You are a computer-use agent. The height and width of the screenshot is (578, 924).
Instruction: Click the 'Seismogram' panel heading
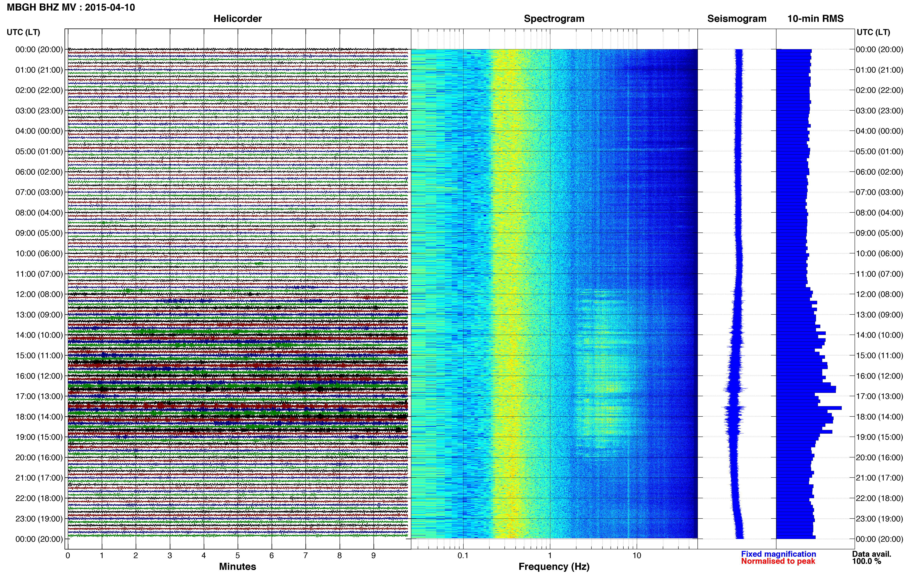coord(737,19)
